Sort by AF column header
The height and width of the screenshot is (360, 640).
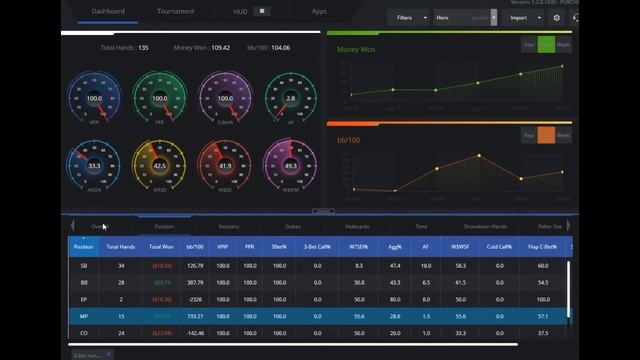pyautogui.click(x=425, y=247)
